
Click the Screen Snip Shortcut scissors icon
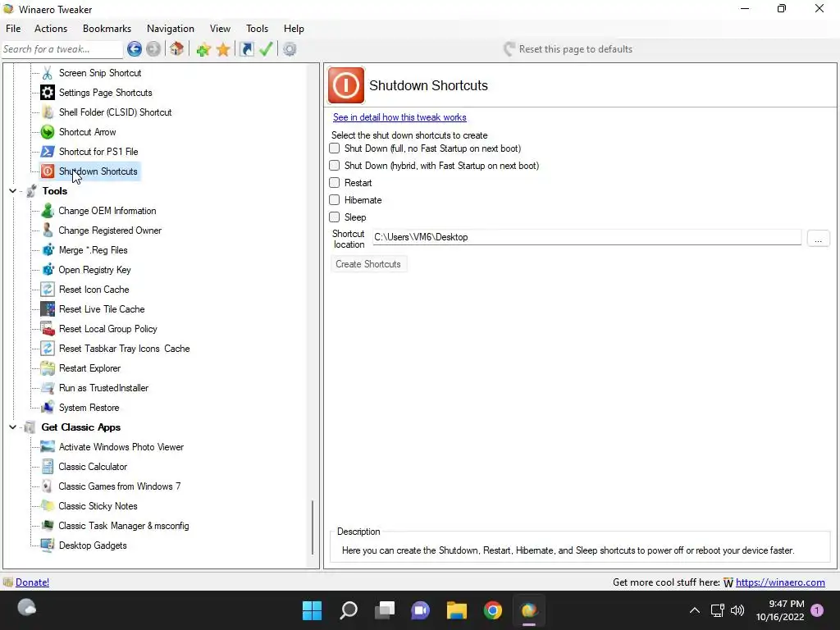tap(48, 73)
